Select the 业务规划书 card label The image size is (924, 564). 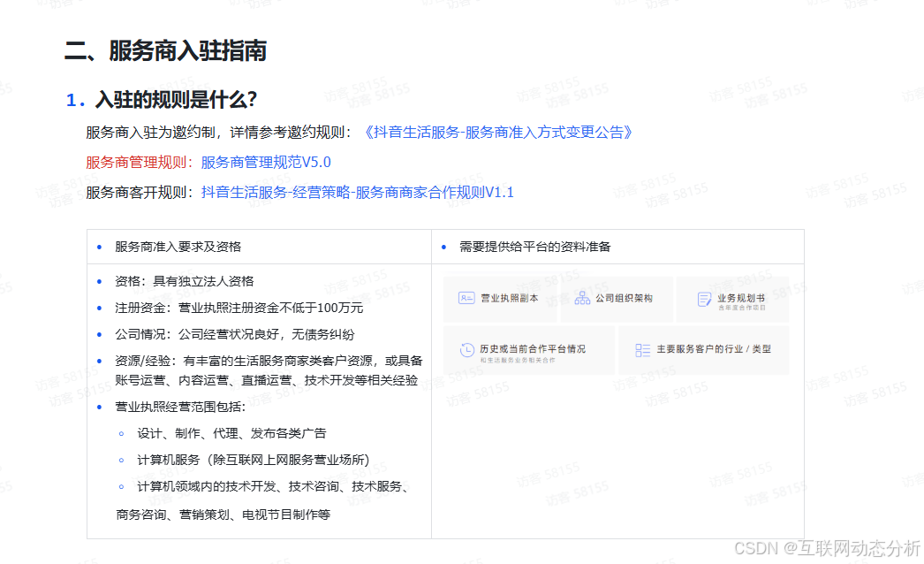point(741,298)
